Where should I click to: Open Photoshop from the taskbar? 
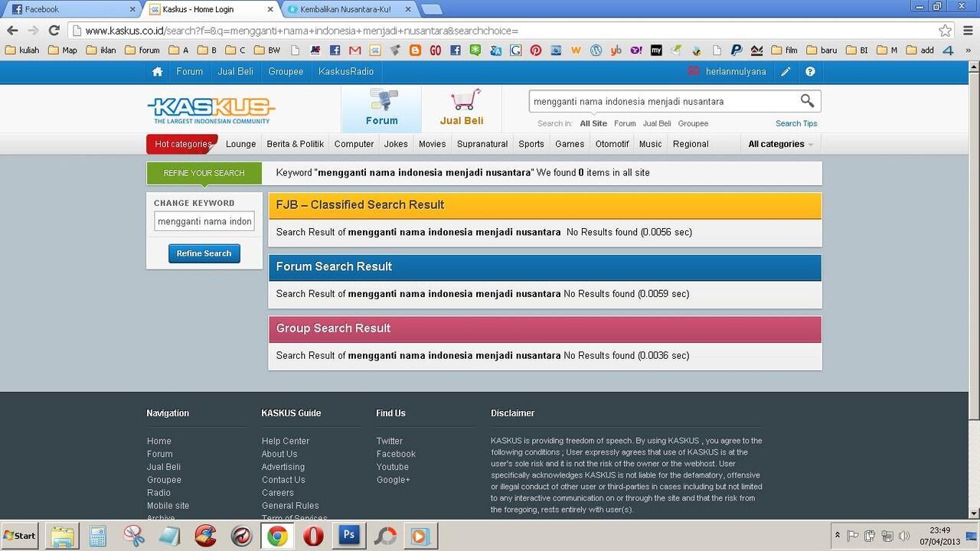click(348, 536)
